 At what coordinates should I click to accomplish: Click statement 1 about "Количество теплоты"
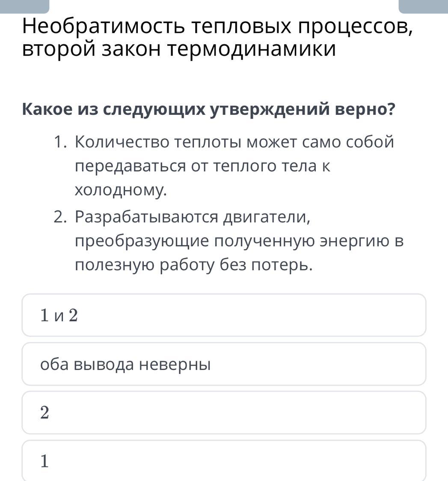[234, 142]
